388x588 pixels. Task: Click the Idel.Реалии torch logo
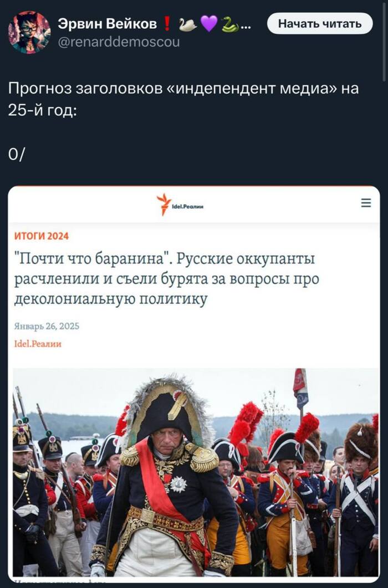pyautogui.click(x=164, y=204)
